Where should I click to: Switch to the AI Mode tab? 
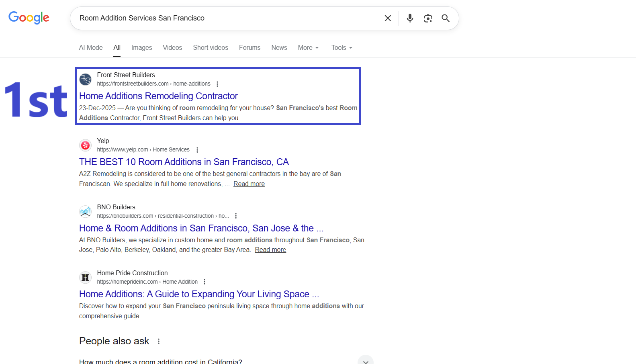coord(91,47)
